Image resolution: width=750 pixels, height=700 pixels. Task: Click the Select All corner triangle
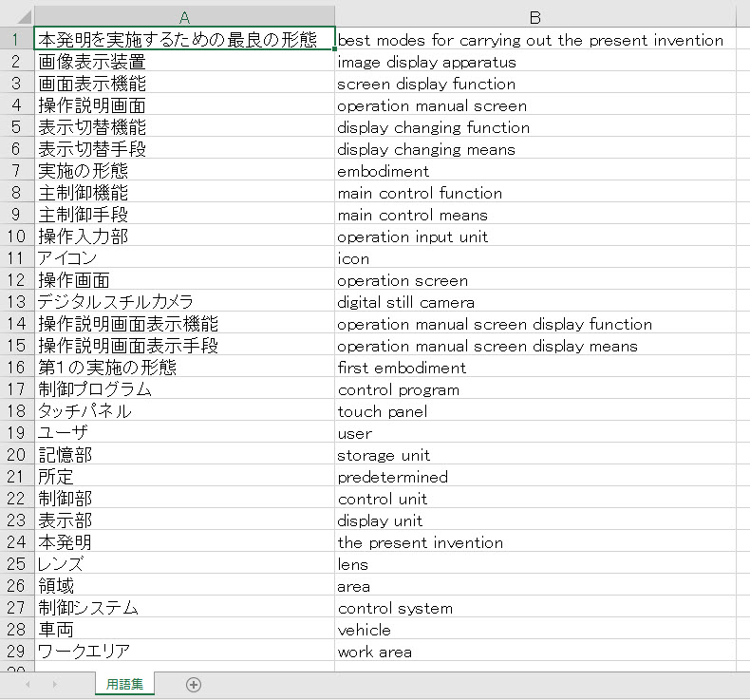[16, 17]
